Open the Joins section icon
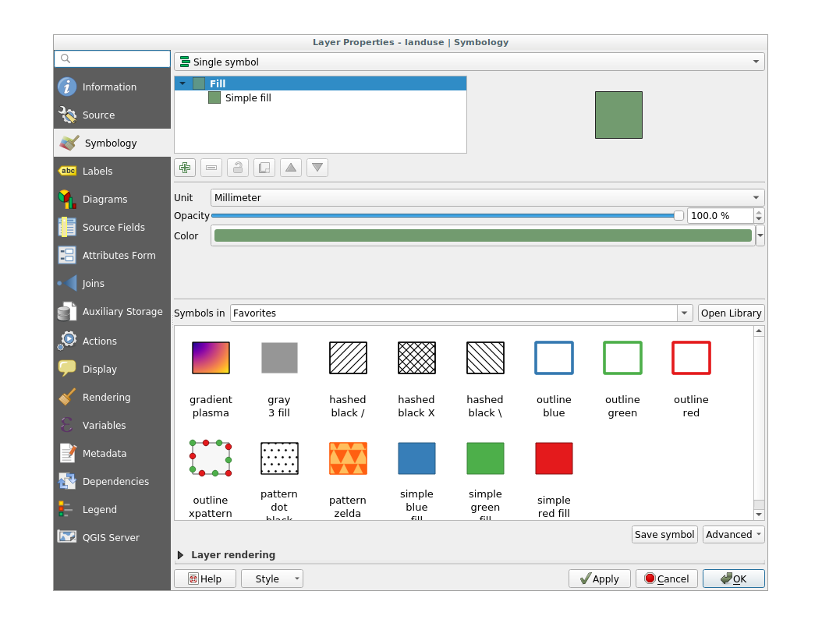 click(68, 283)
